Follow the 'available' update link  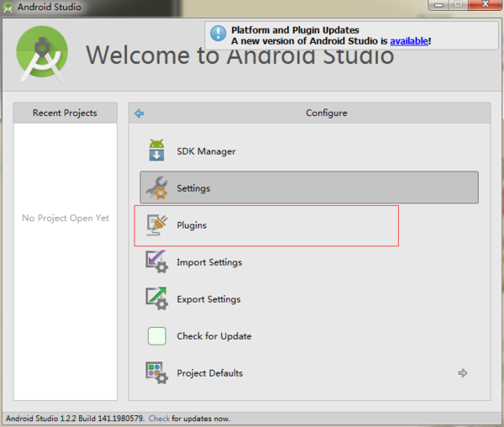409,41
